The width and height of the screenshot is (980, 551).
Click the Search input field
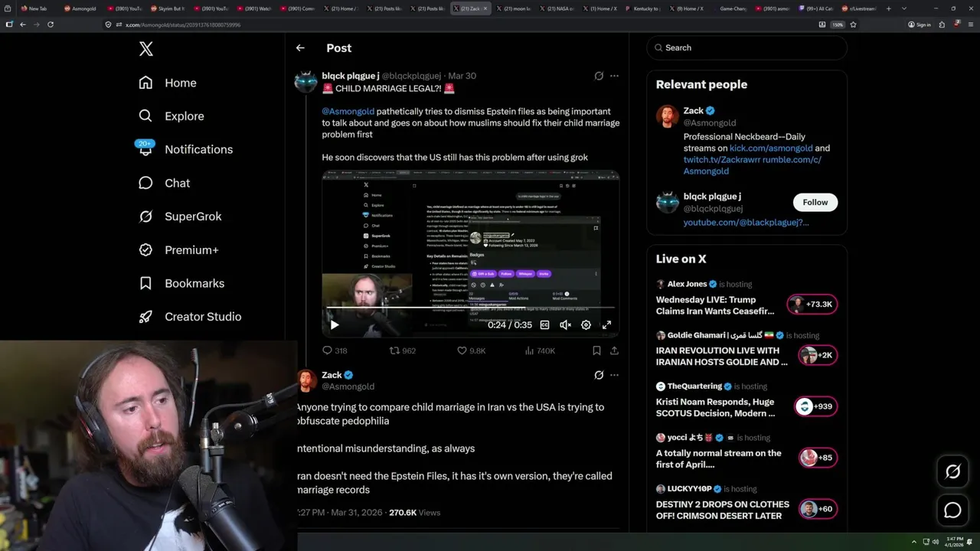pos(746,47)
